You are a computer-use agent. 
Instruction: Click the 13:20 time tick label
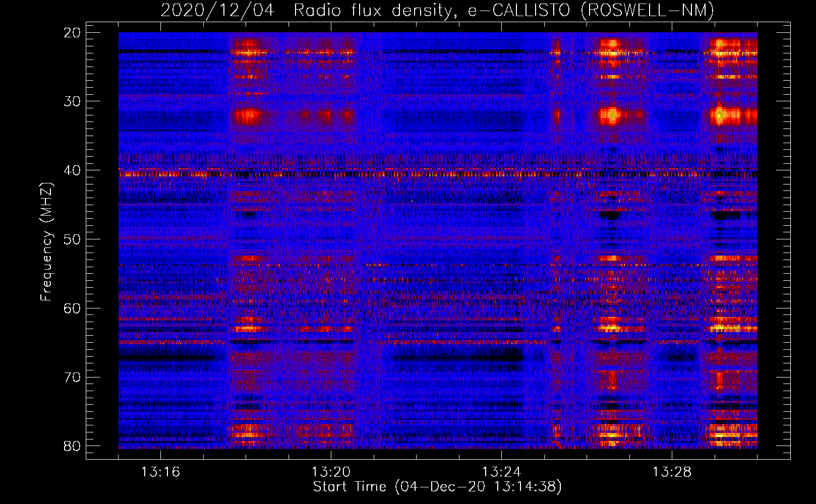(x=331, y=472)
